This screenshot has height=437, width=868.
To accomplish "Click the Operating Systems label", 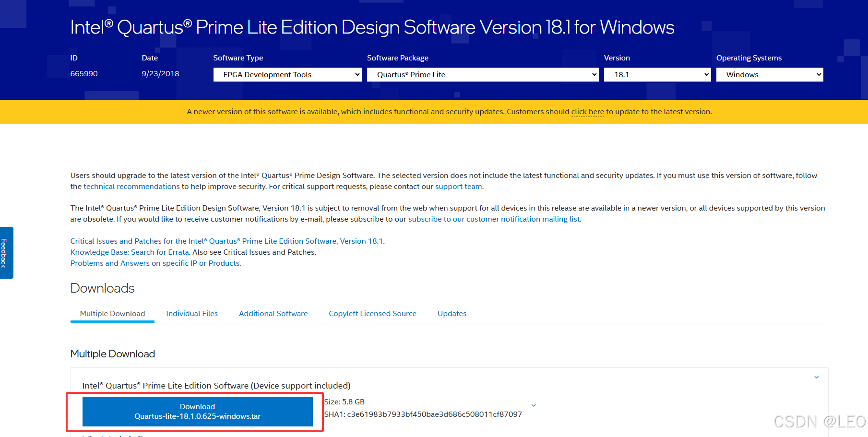I will click(749, 58).
